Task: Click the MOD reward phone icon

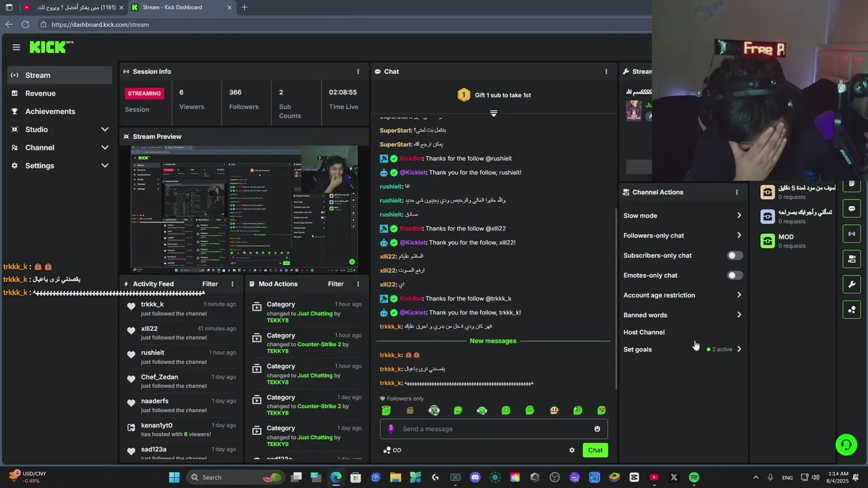Action: point(768,241)
